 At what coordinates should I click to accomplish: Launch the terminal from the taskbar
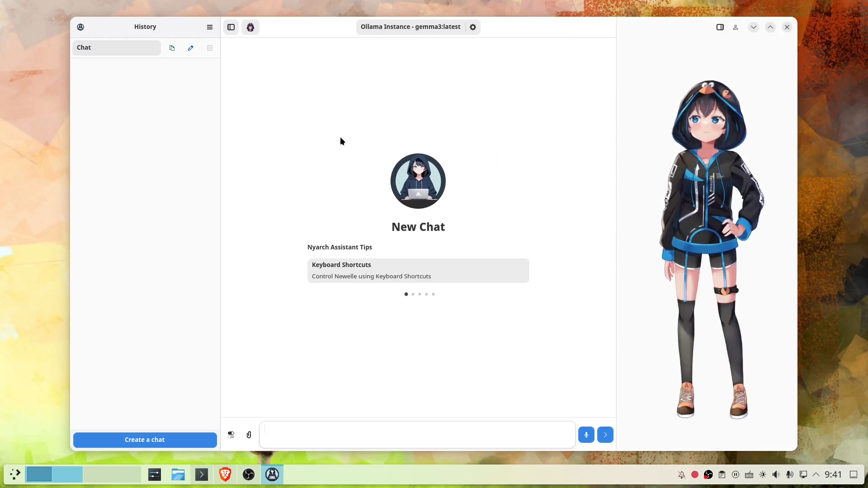point(202,474)
